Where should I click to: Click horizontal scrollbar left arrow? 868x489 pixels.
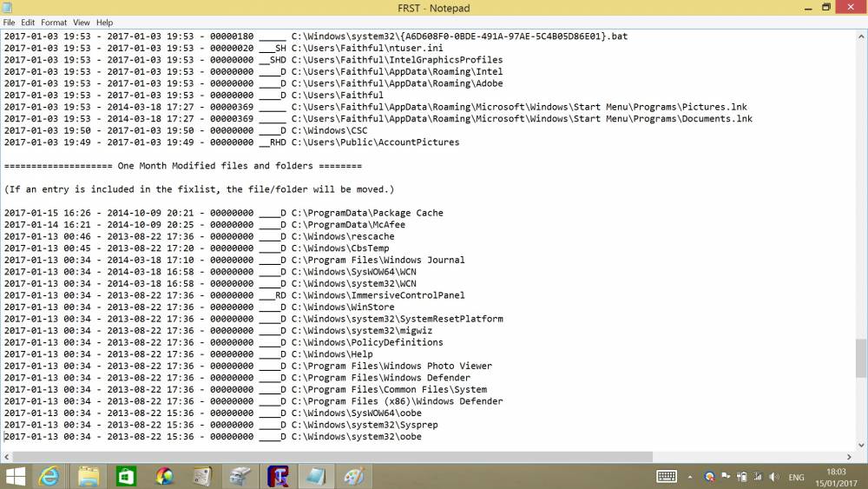pyautogui.click(x=6, y=457)
